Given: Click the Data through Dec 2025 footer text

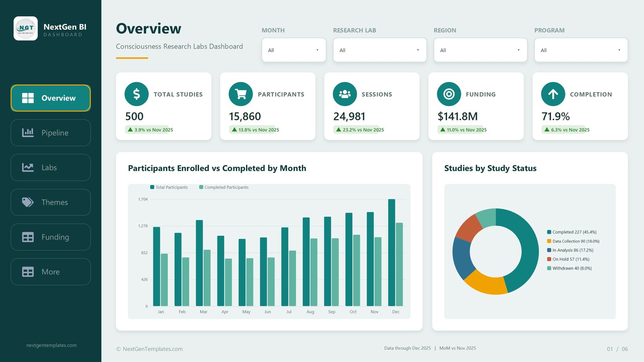Looking at the screenshot, I should tap(407, 348).
